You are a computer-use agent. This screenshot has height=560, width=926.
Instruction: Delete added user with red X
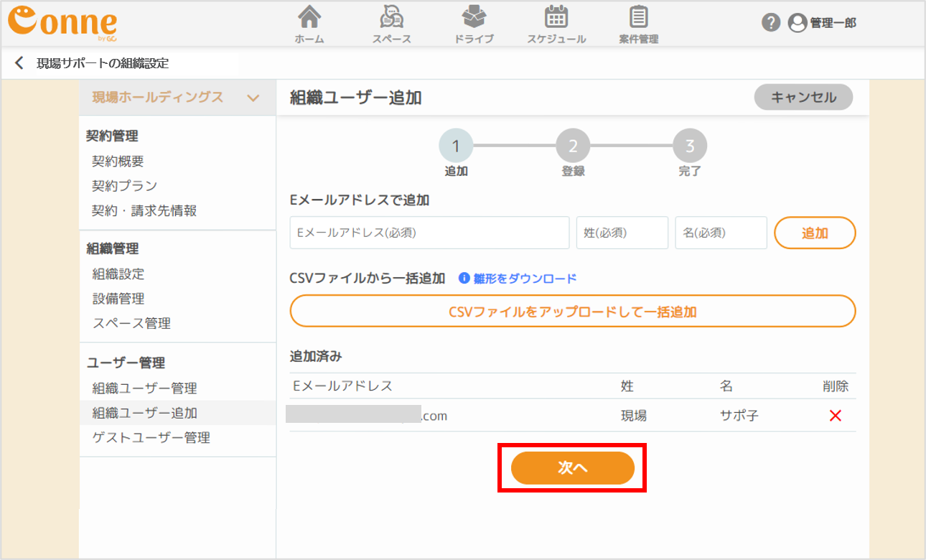coord(835,416)
